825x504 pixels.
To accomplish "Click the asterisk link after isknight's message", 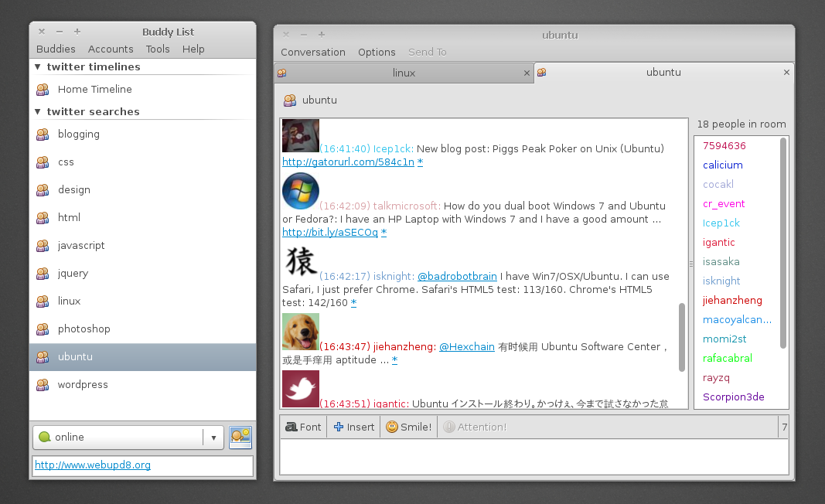I will tap(353, 302).
